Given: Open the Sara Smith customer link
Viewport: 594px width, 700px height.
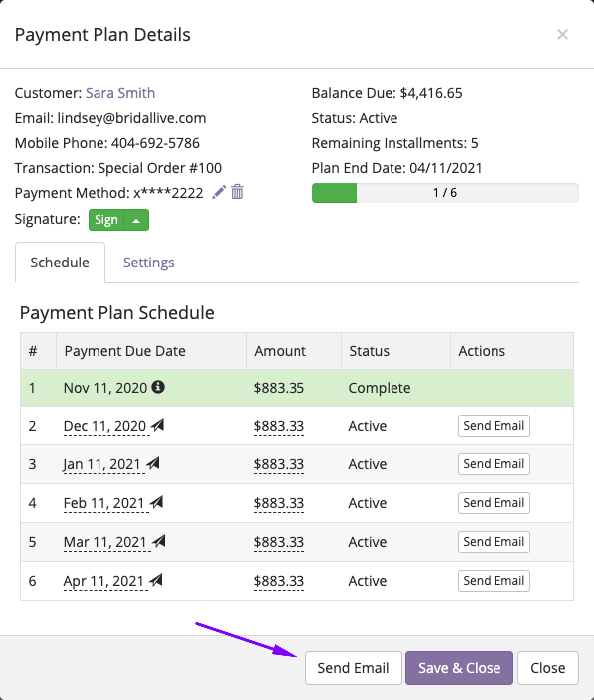Looking at the screenshot, I should (120, 93).
